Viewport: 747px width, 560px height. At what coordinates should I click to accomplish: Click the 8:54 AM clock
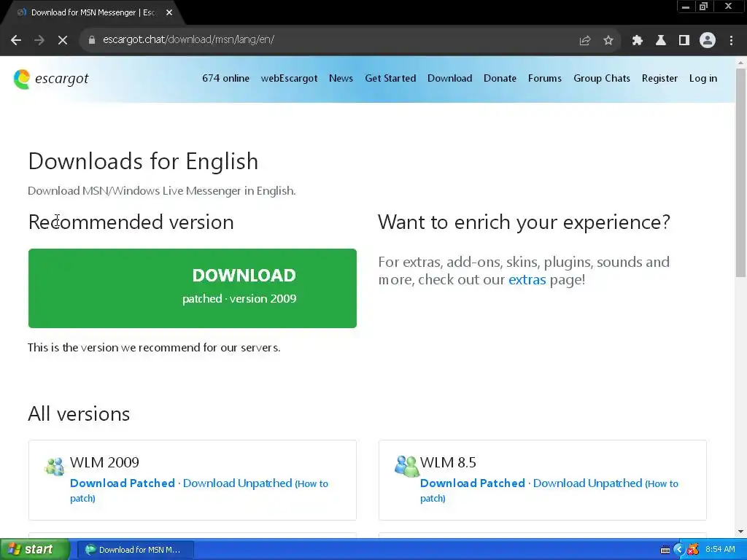(720, 550)
